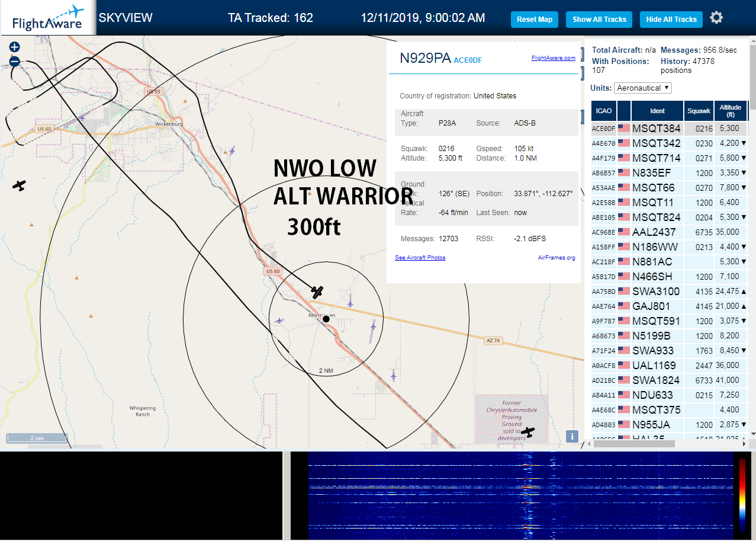Sort table by Squawk column
Image resolution: width=756 pixels, height=541 pixels.
point(699,111)
